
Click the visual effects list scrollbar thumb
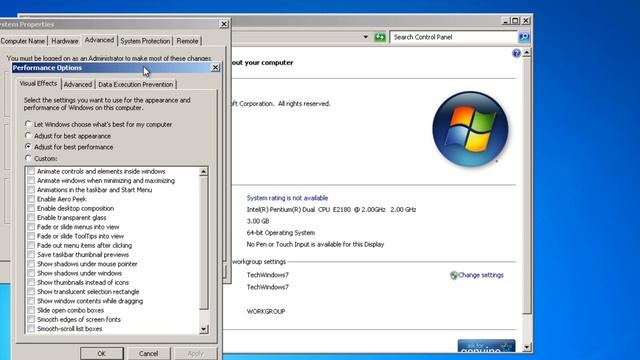[x=204, y=243]
